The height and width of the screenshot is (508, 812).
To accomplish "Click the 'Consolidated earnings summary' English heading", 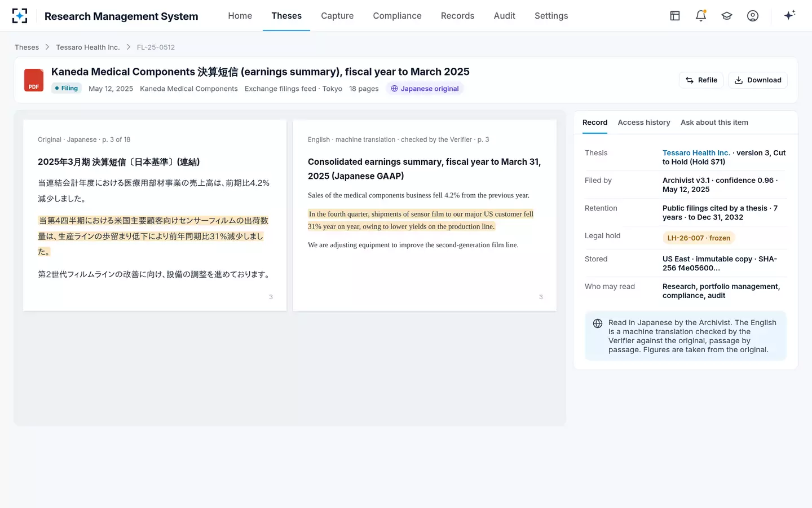I will [424, 169].
